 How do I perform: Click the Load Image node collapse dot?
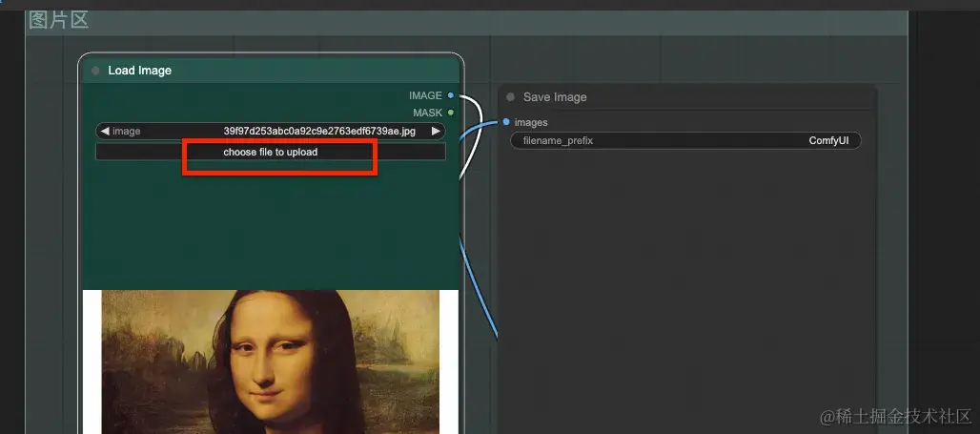click(x=95, y=71)
